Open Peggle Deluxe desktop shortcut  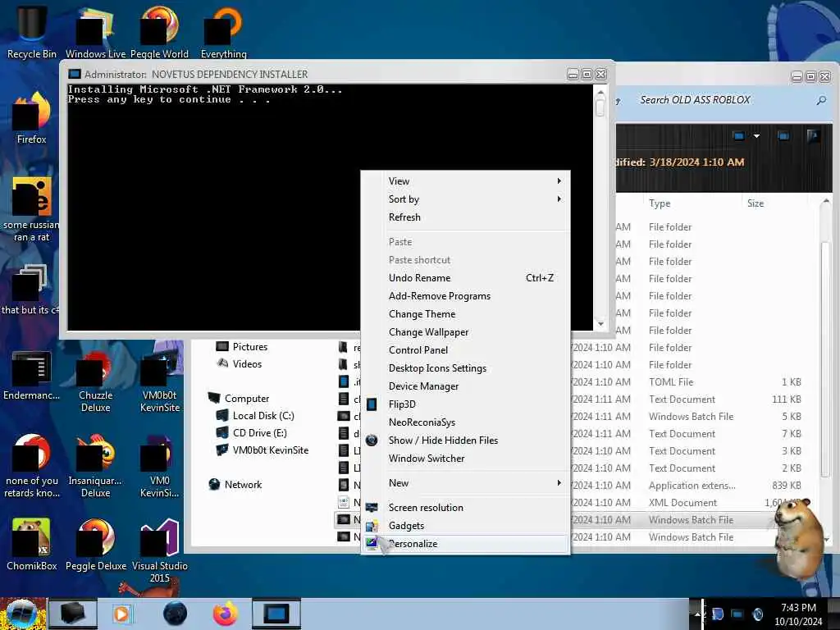96,545
